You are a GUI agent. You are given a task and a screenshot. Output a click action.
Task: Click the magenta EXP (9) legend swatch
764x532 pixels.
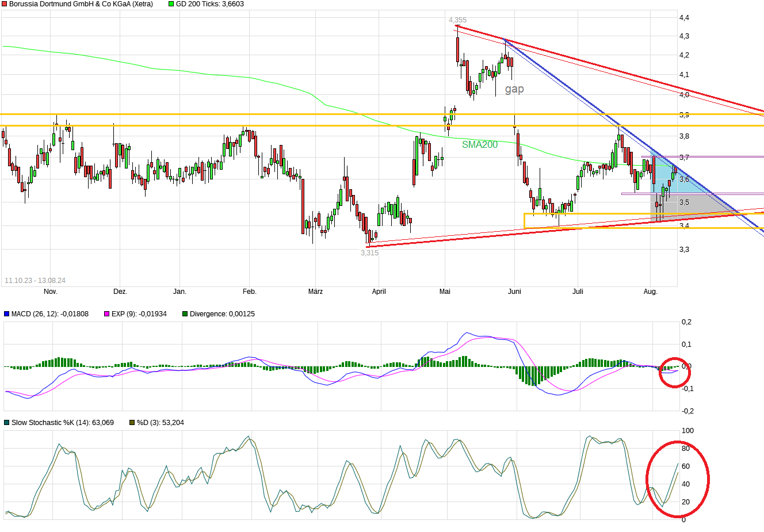(106, 314)
